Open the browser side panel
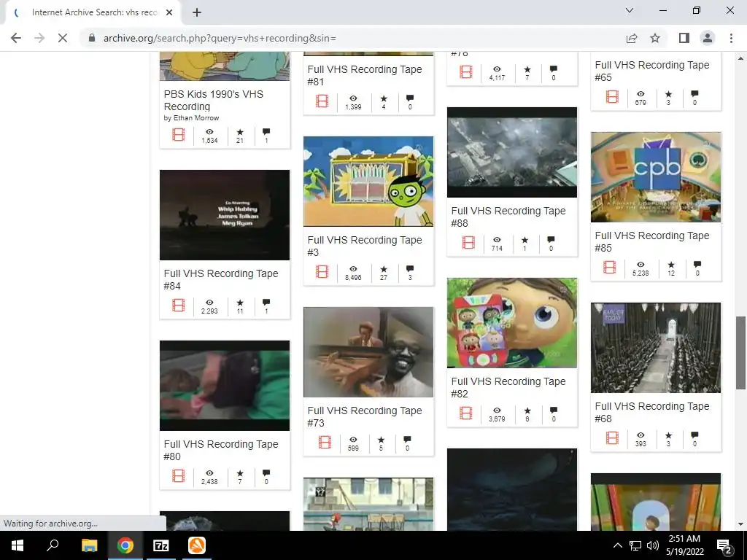The width and height of the screenshot is (747, 560). tap(684, 38)
